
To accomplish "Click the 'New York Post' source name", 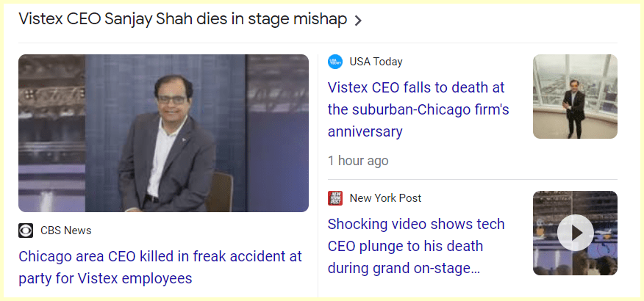I will pos(385,198).
